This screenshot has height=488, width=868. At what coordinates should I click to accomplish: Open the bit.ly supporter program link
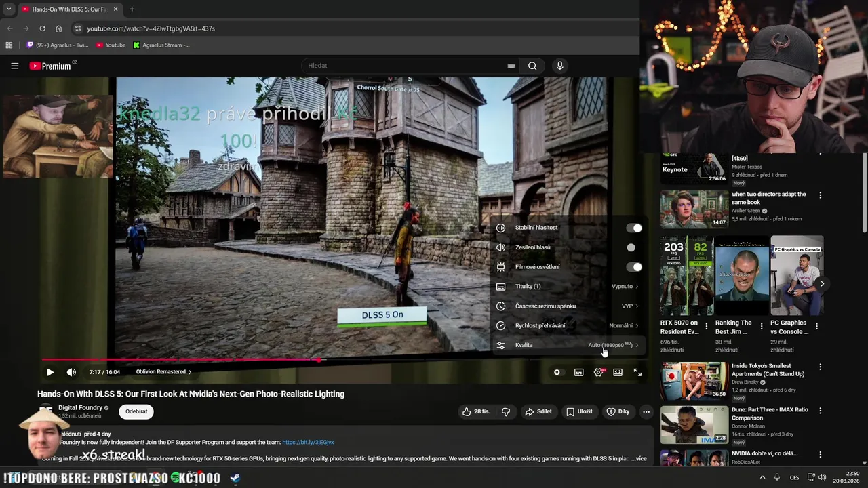pos(308,442)
